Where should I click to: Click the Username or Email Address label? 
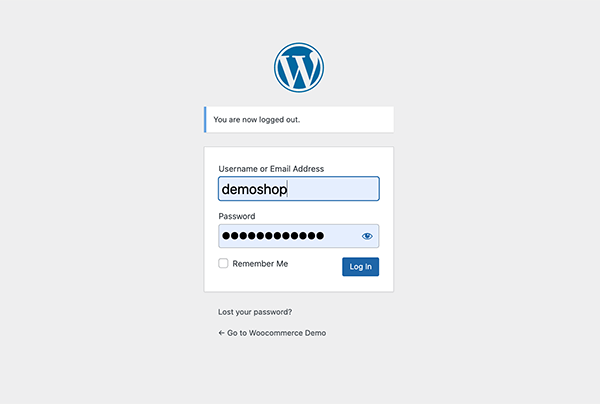[x=271, y=169]
